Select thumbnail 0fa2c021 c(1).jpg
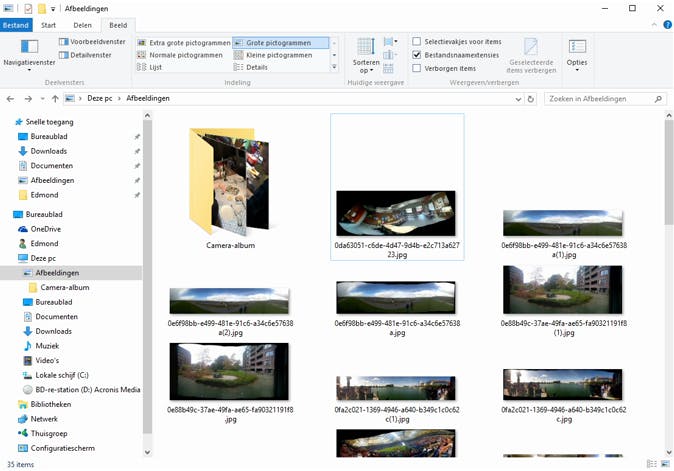Image resolution: width=674 pixels, height=471 pixels. pos(396,388)
